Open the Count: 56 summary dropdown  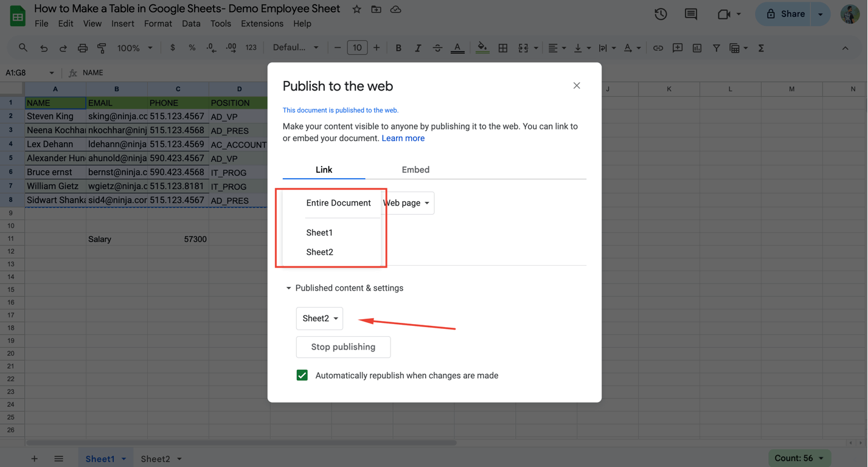pyautogui.click(x=799, y=458)
